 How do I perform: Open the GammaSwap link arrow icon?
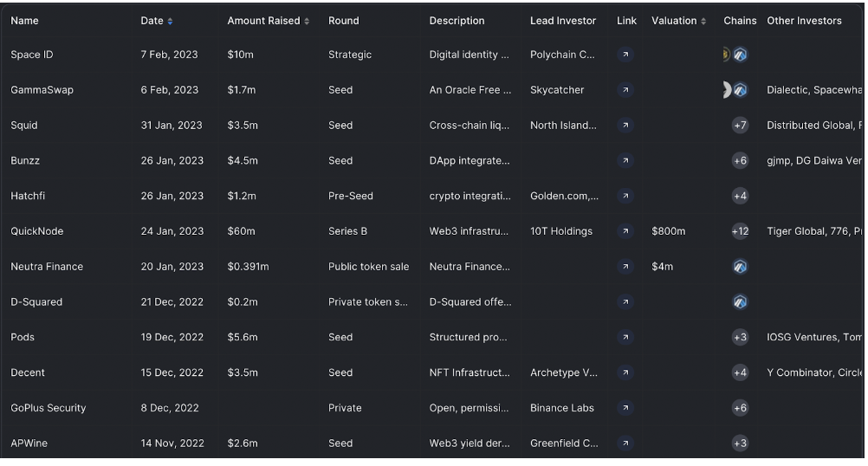coord(625,90)
